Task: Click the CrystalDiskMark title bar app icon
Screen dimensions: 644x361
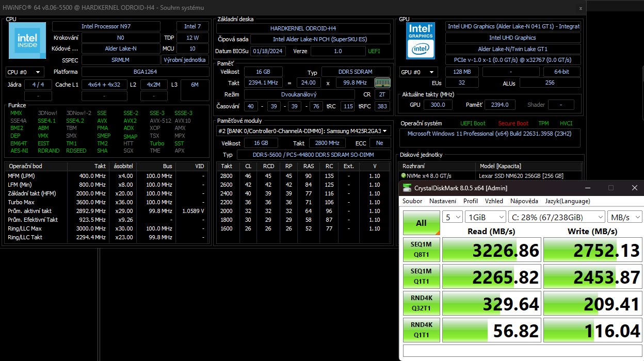Action: pos(407,188)
